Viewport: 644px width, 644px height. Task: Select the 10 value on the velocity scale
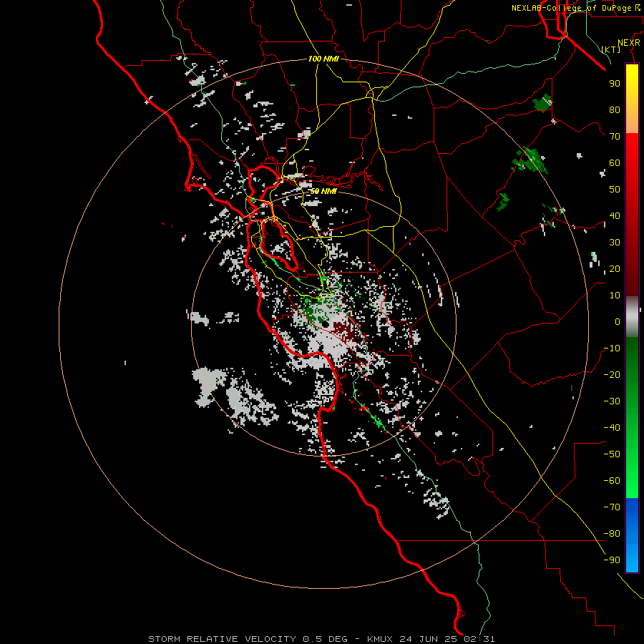(615, 296)
